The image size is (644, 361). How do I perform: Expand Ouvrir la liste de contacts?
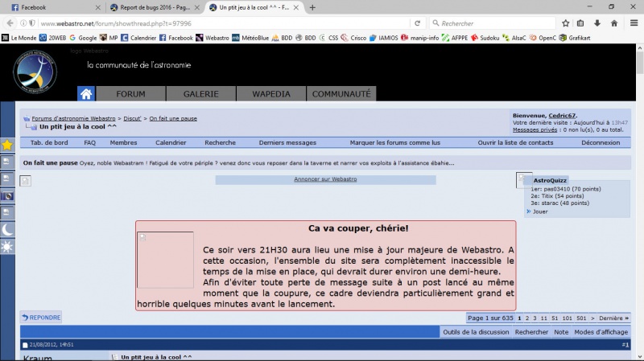click(515, 143)
